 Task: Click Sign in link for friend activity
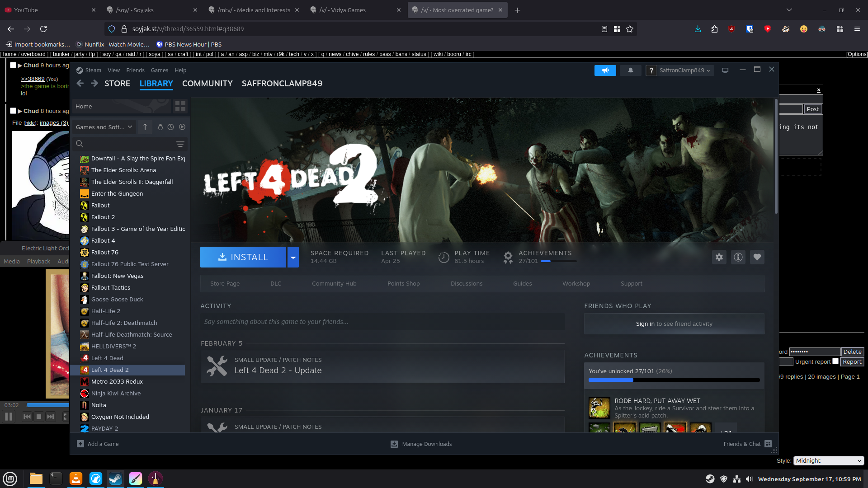pos(645,324)
